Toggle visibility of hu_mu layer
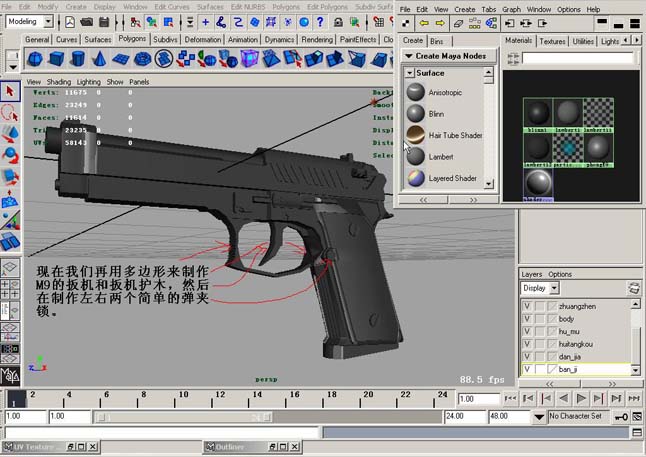The width and height of the screenshot is (646, 457). 527,331
